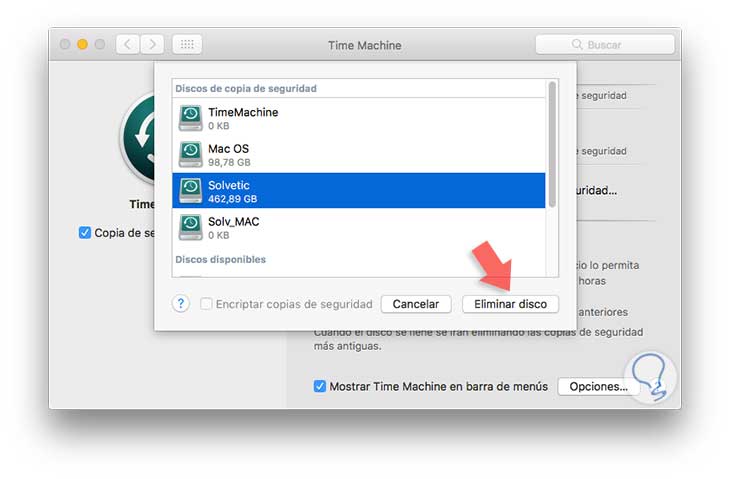Open the Opciones... button
The height and width of the screenshot is (479, 730).
point(598,386)
